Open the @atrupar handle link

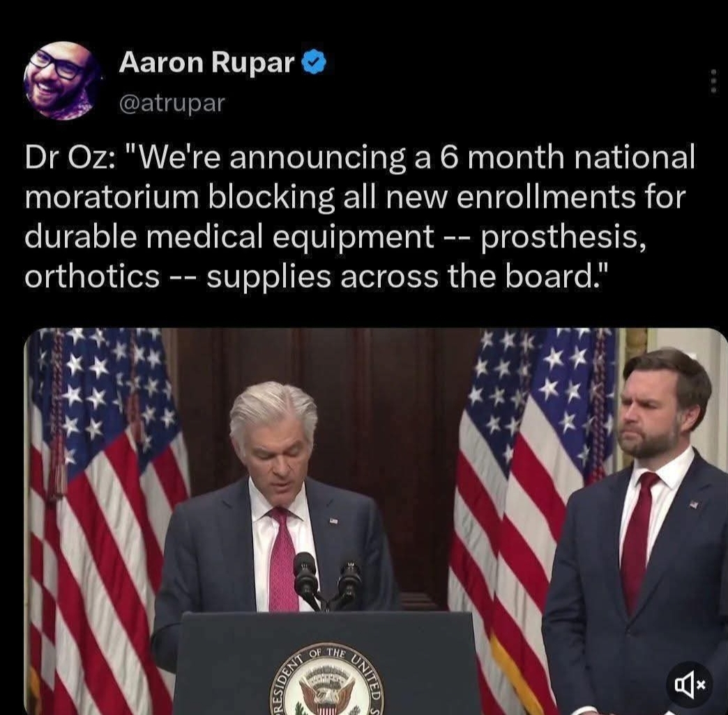tap(172, 102)
